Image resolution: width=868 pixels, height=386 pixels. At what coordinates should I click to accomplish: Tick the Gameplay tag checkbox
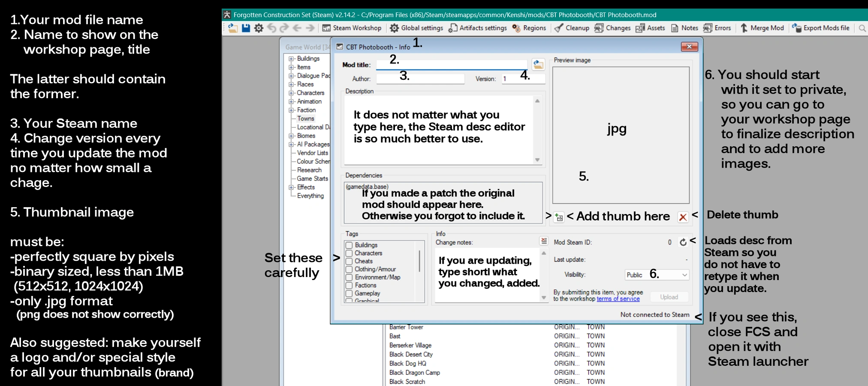[349, 293]
